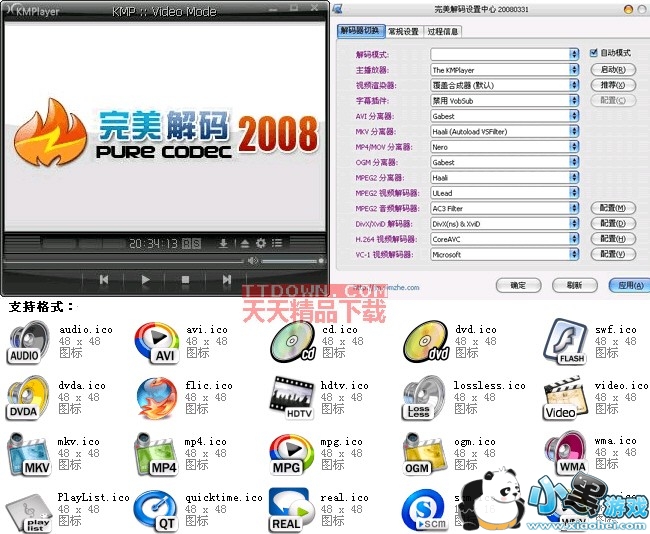
Task: Click the Lossless audio icon
Action: 424,398
